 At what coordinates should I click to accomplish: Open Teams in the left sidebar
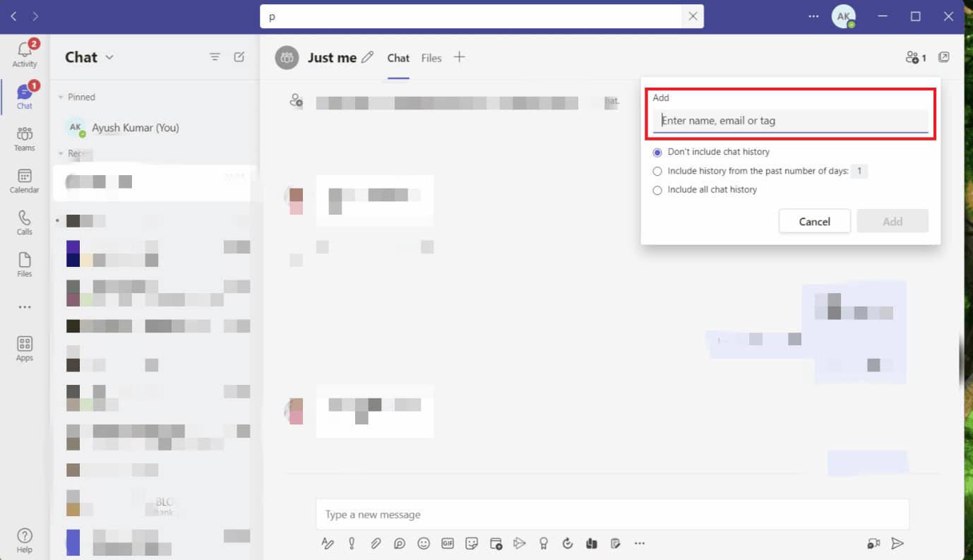pos(25,139)
